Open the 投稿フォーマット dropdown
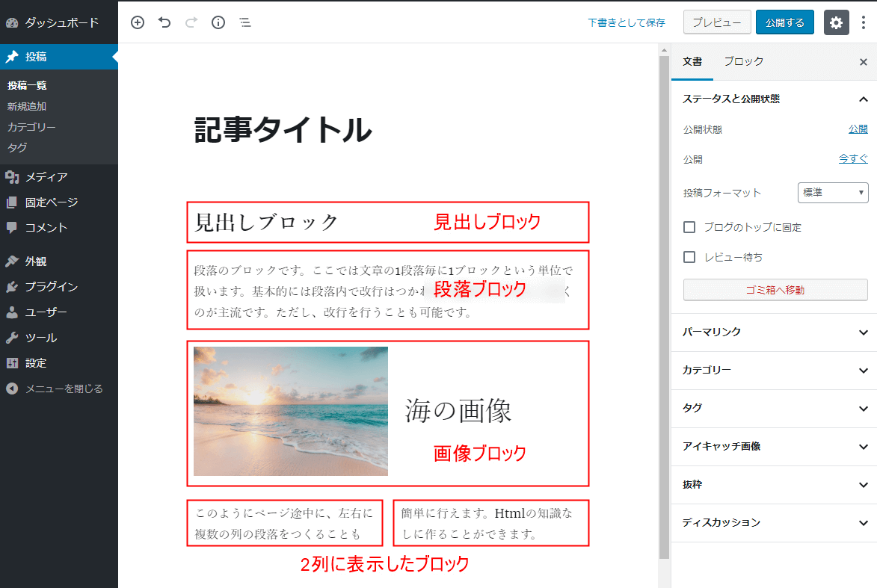This screenshot has width=877, height=588. [x=833, y=193]
